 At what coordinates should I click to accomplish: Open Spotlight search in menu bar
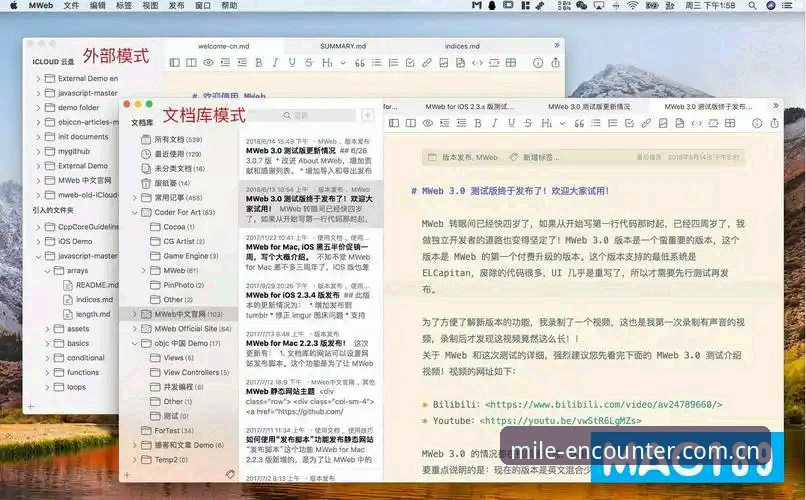(x=752, y=6)
